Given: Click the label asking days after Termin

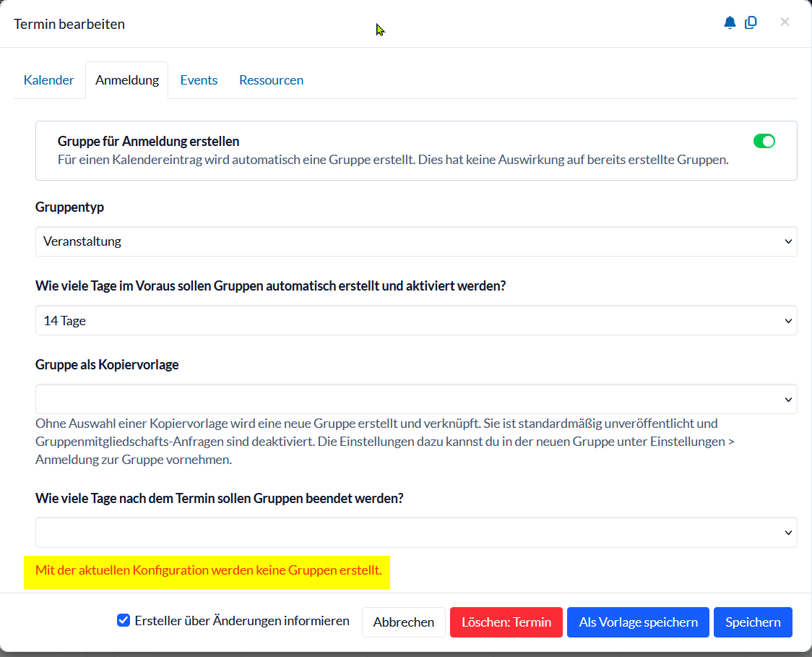Looking at the screenshot, I should coord(219,499).
